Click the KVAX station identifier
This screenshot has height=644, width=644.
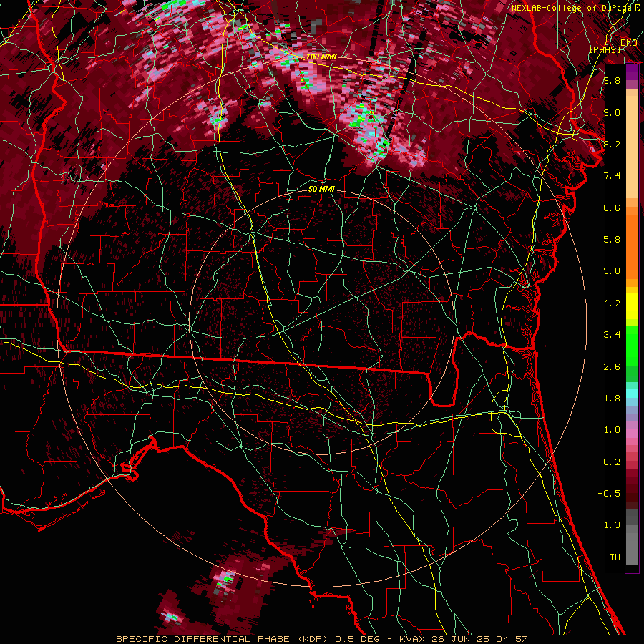pos(413,639)
